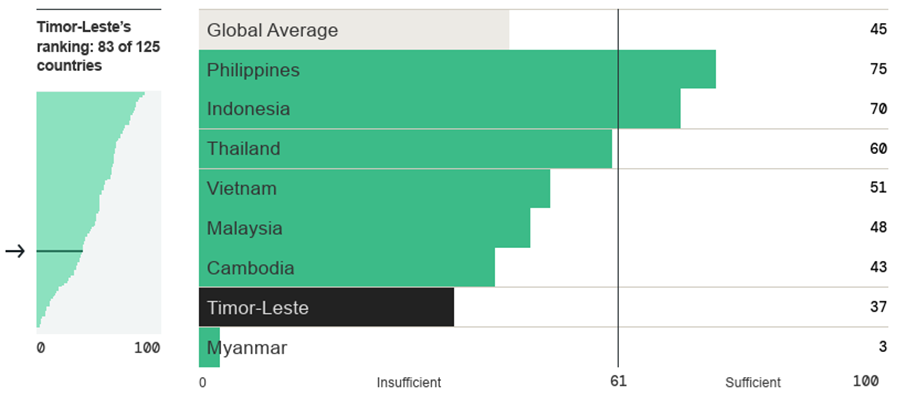Click the small Myanmar bar
This screenshot has width=916, height=416.
[209, 348]
